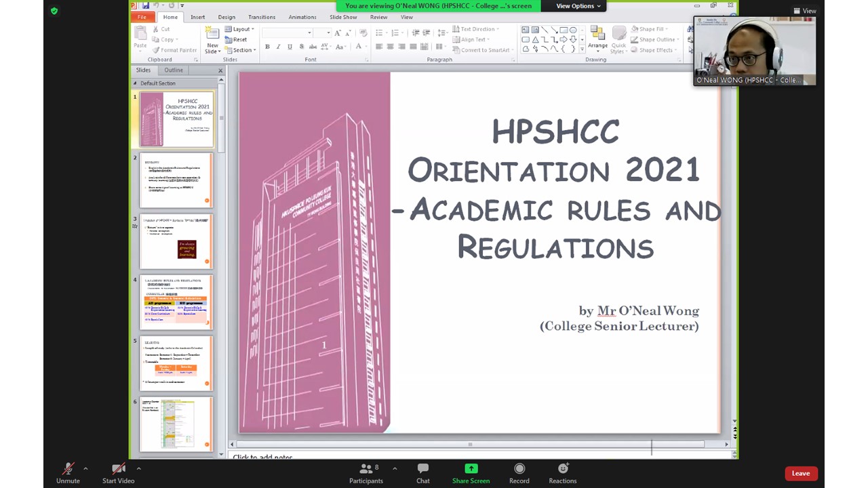This screenshot has height=488, width=868.
Task: Unmute the microphone
Action: pyautogui.click(x=68, y=468)
